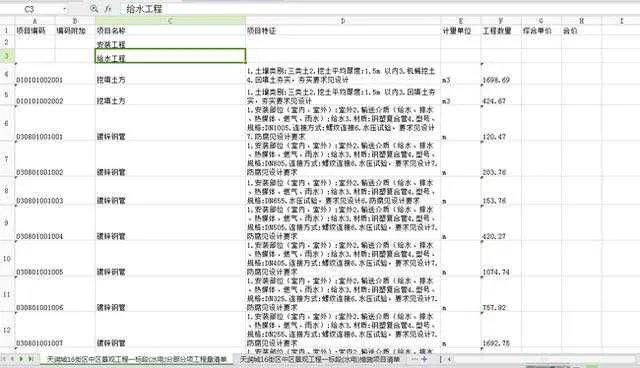Select column D header

pos(343,20)
